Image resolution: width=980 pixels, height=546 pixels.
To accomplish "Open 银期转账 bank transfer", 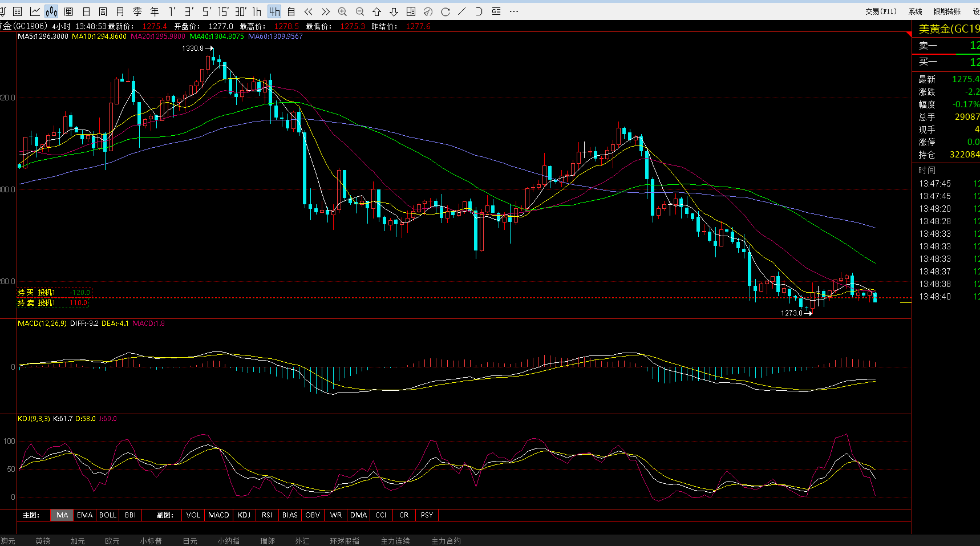I will tap(947, 11).
